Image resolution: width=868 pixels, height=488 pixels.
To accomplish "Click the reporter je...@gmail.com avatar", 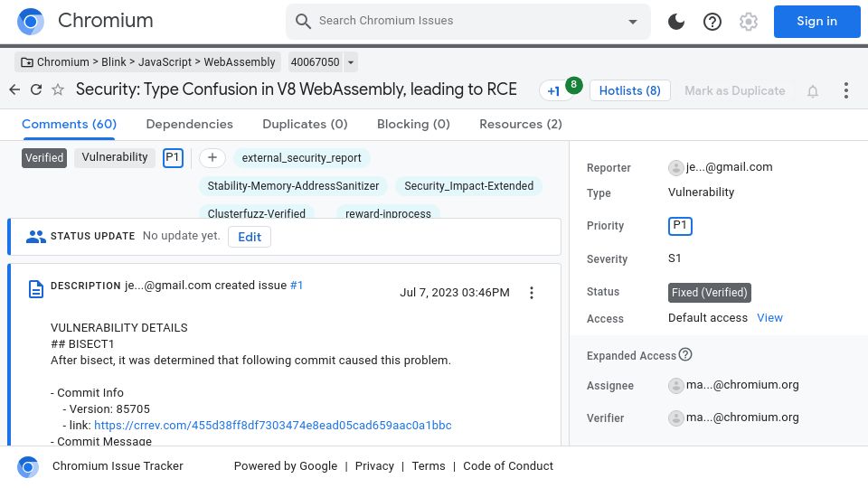I will tap(675, 168).
